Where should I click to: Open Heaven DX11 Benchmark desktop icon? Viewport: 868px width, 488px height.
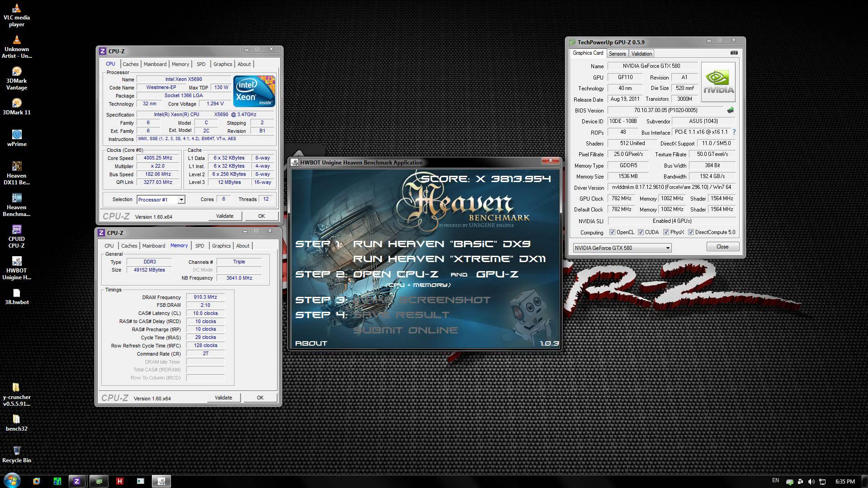point(17,174)
